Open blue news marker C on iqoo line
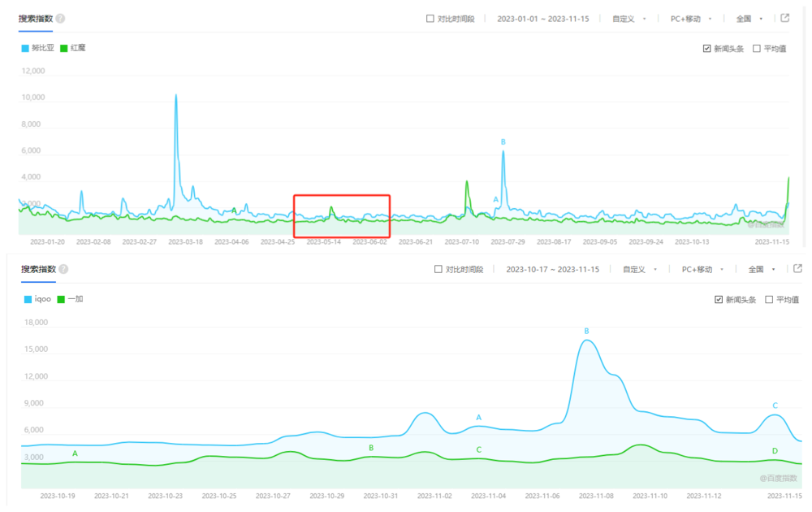 point(775,406)
